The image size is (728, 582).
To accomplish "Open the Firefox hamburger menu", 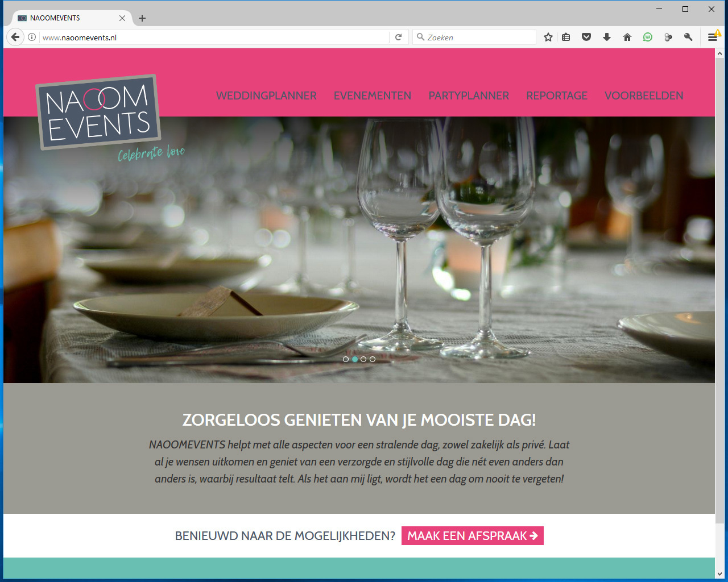I will [712, 37].
